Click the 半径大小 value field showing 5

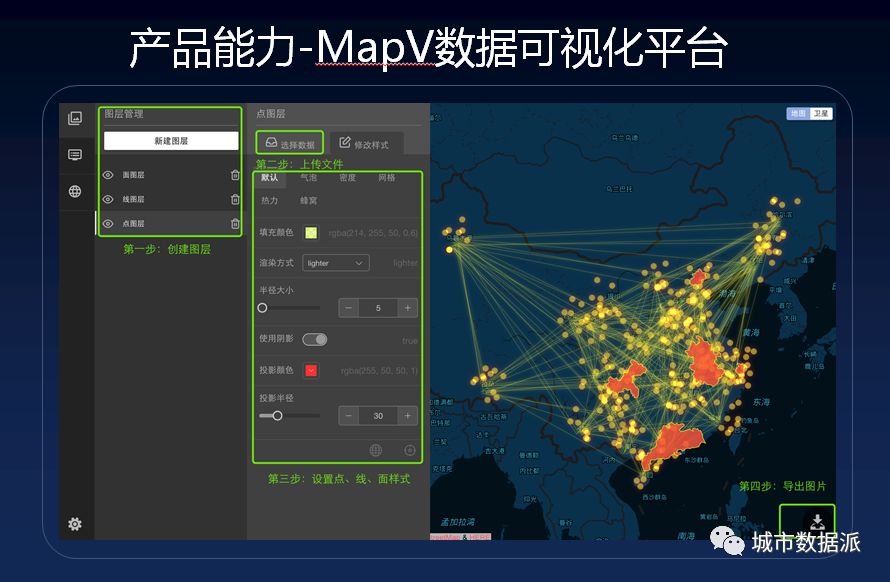point(378,308)
